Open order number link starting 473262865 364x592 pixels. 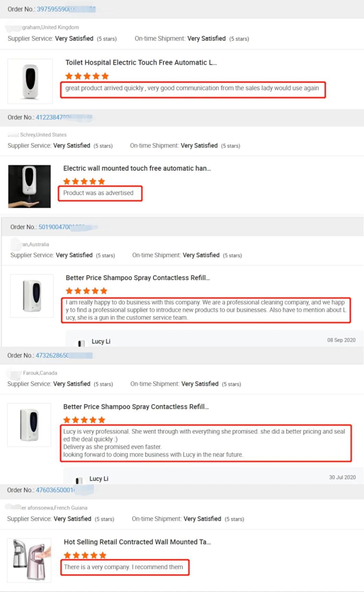pos(64,355)
